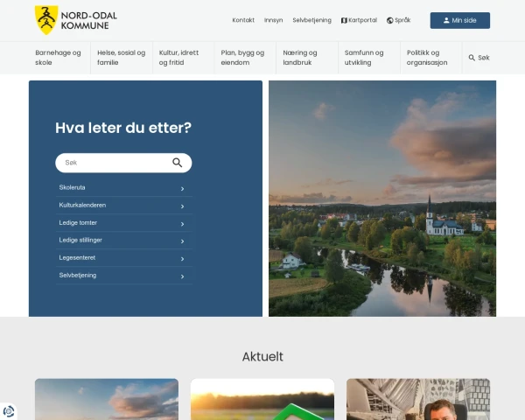Click the chevron next to Ledige stillinger
The image size is (525, 420).
[183, 241]
